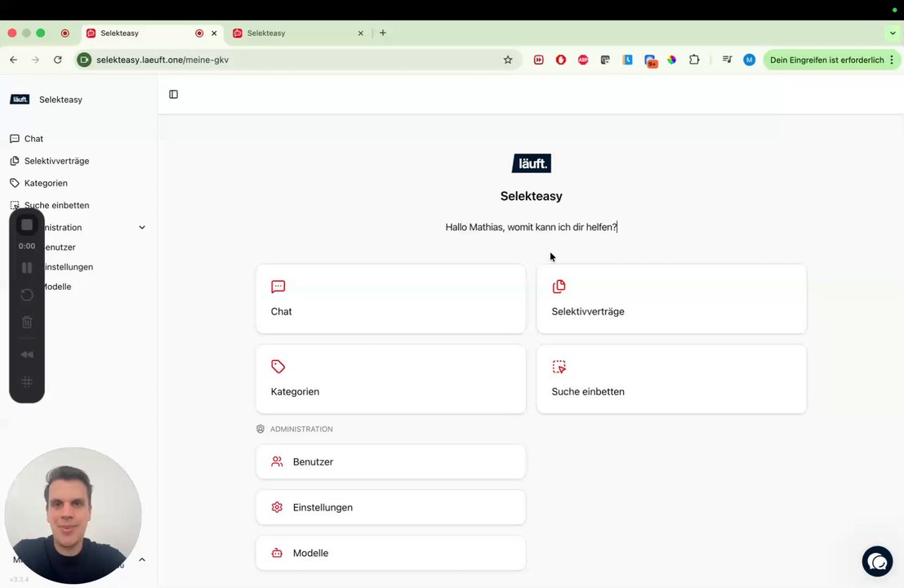Open a new browser tab

coord(383,33)
